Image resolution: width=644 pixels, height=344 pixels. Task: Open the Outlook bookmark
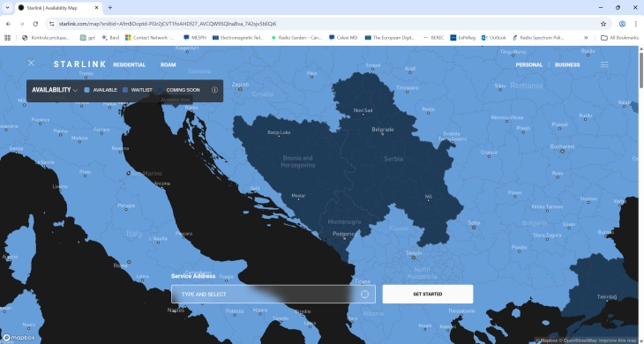(x=494, y=37)
